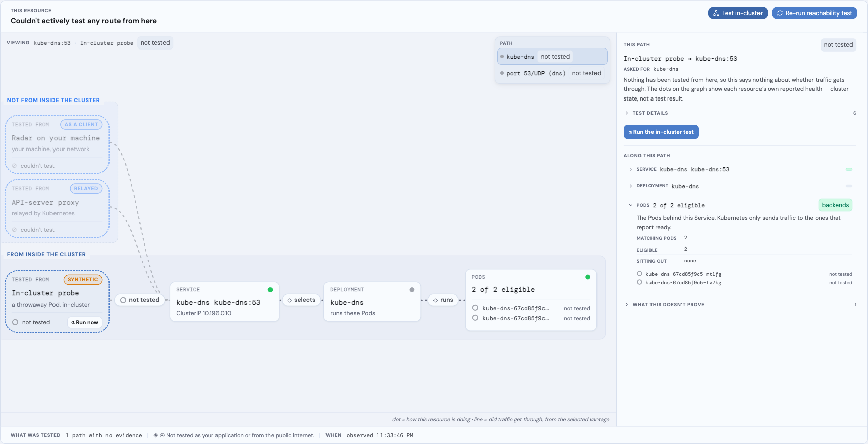Click the RELAYED badge

[86, 189]
